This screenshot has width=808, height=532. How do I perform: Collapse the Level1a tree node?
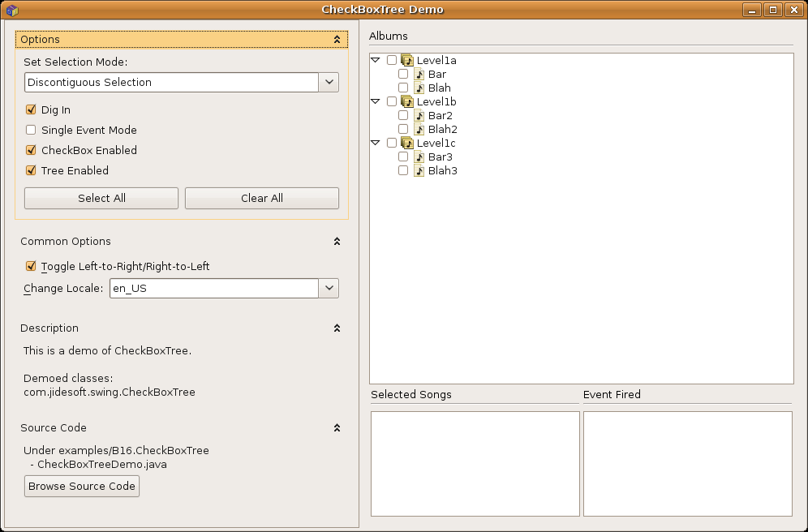coord(376,60)
